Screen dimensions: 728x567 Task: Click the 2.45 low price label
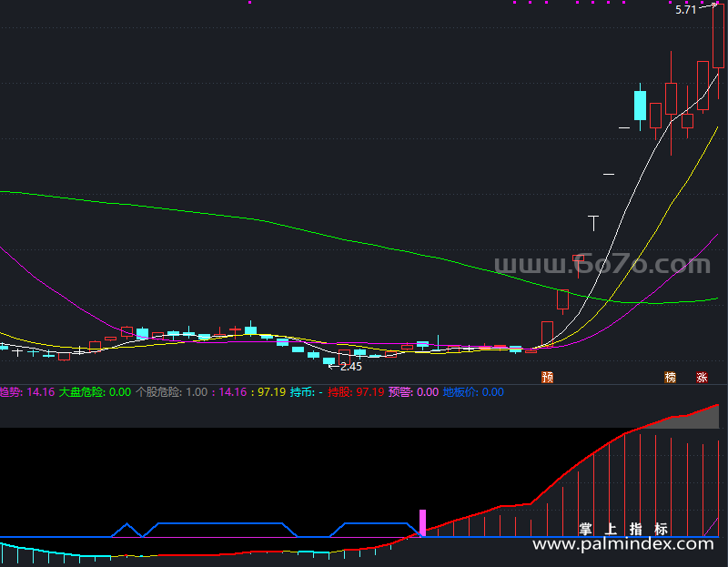tap(351, 367)
